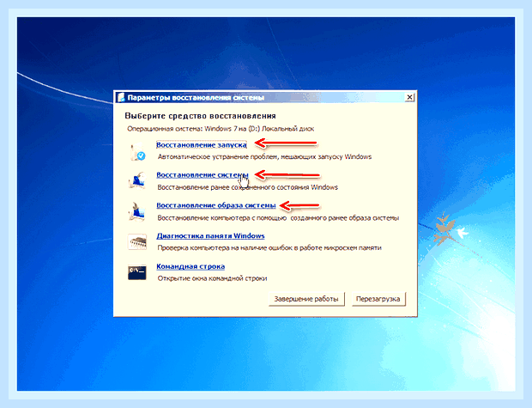
Task: Click the Перезагрузка button
Action: (x=378, y=299)
